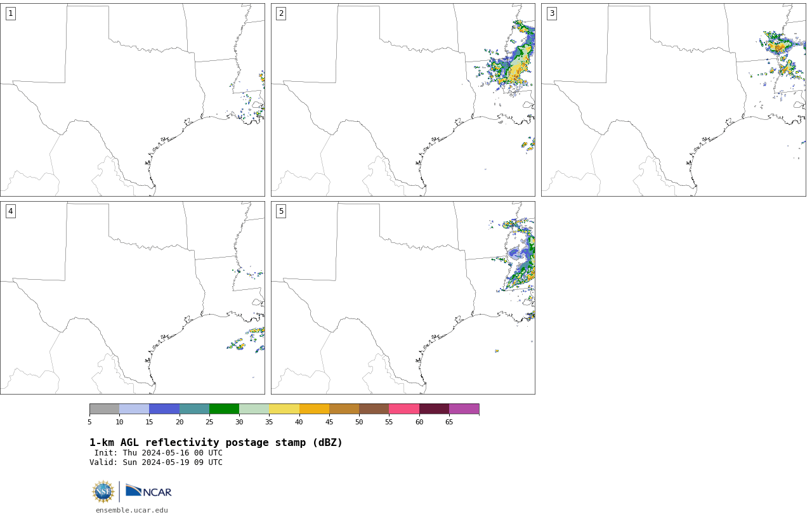
Task: Click the light lavender 10-15 dBZ swatch
Action: click(x=134, y=409)
